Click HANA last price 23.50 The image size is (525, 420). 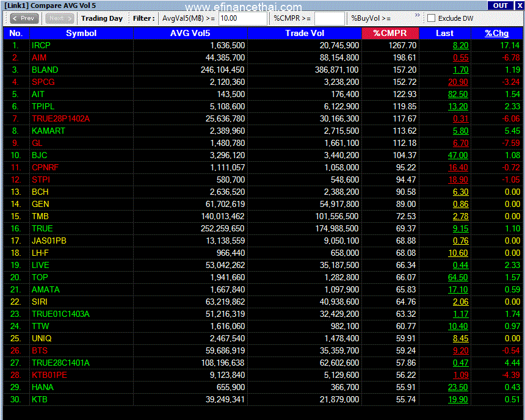pos(458,388)
